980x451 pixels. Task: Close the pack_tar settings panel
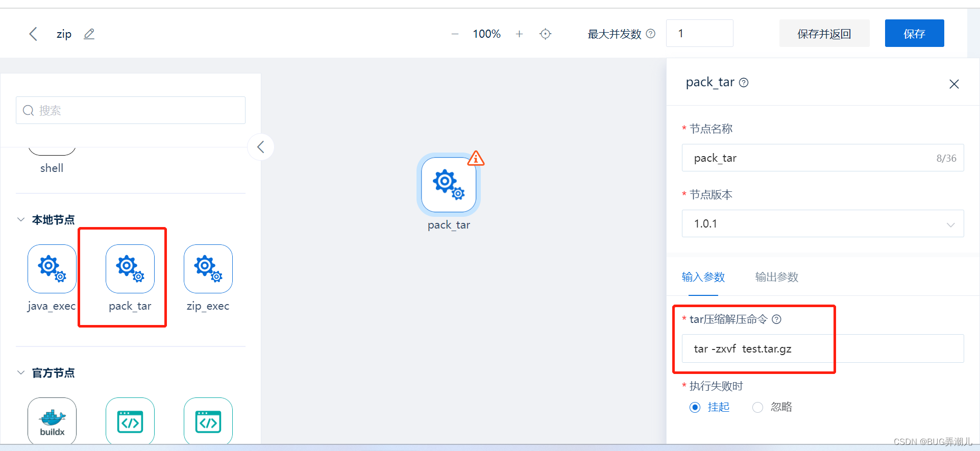(954, 84)
